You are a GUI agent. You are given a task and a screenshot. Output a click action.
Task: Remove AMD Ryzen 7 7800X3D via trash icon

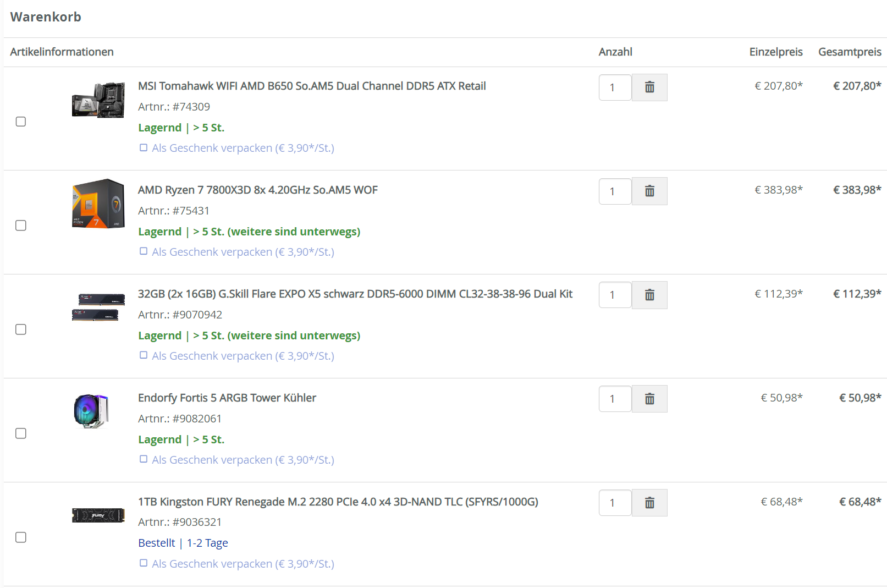(x=649, y=191)
